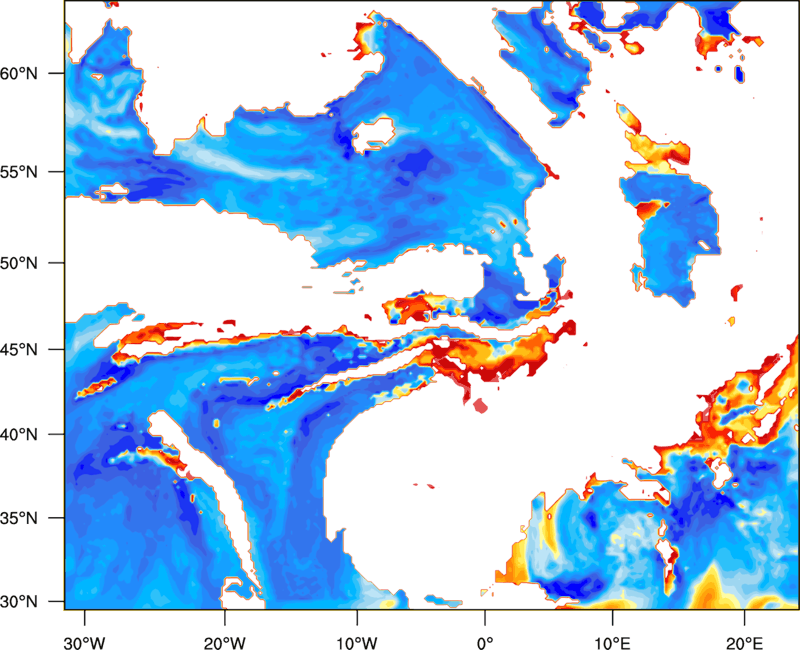The height and width of the screenshot is (650, 800).
Task: Click the 30°W longitude label
Action: (x=85, y=643)
